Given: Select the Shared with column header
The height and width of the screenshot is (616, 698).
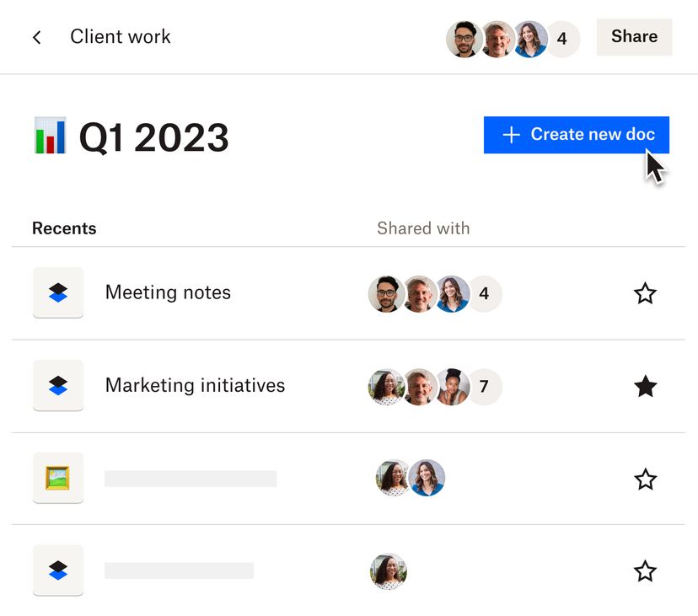Looking at the screenshot, I should point(423,228).
